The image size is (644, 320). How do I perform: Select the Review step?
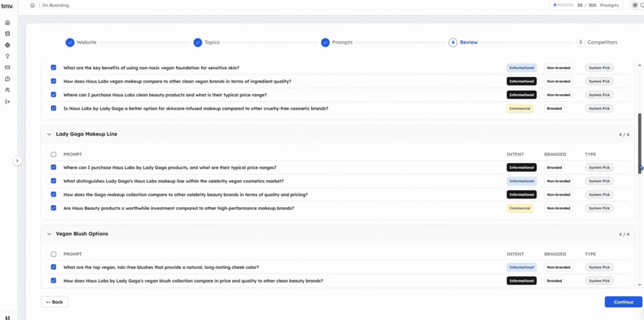click(x=464, y=42)
